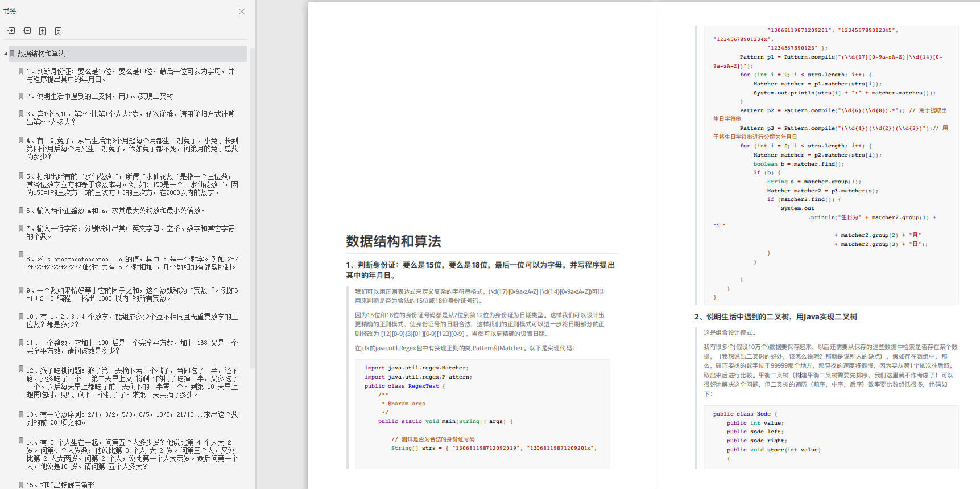Click code line 'boolean b = matcher.find();'
This screenshot has height=489, width=980.
(799, 164)
